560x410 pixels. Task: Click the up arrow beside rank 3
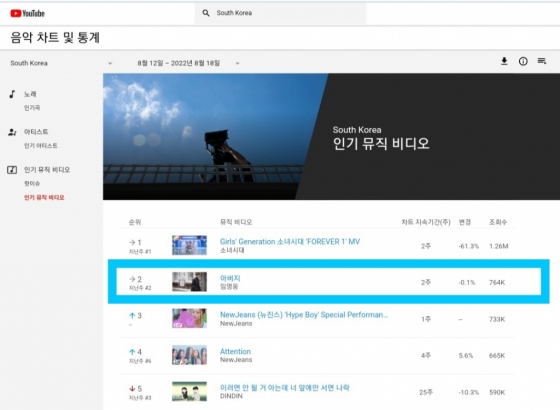132,315
